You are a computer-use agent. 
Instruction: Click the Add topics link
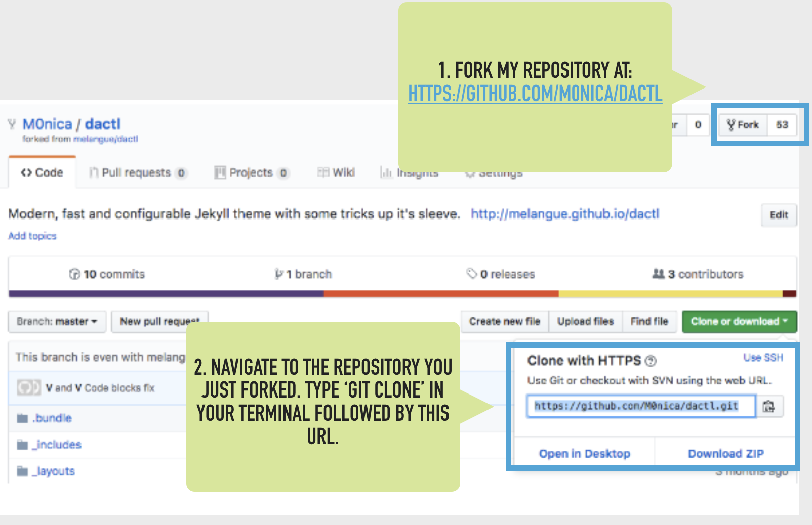coord(32,236)
